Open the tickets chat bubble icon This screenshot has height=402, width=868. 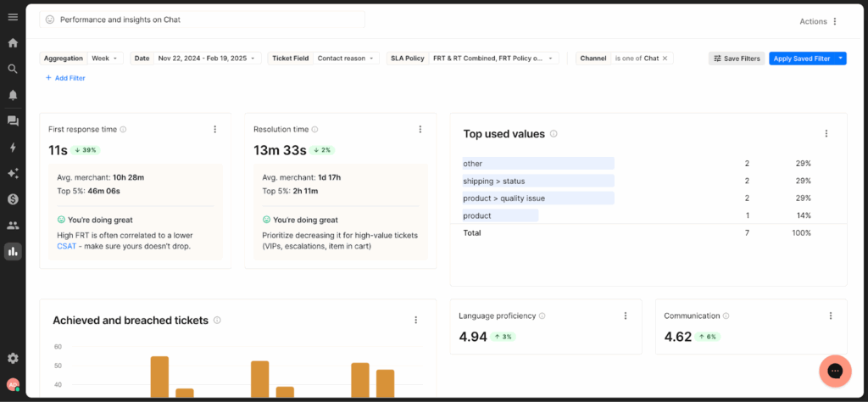13,121
